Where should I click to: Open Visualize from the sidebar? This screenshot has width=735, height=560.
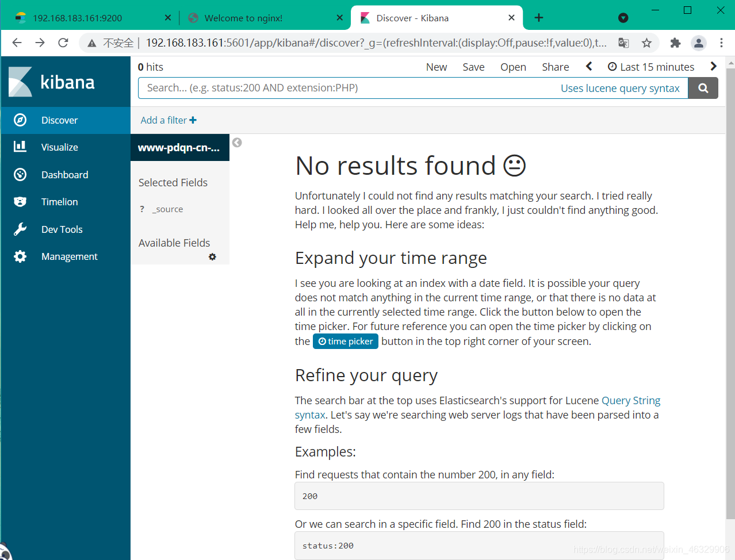click(x=20, y=147)
